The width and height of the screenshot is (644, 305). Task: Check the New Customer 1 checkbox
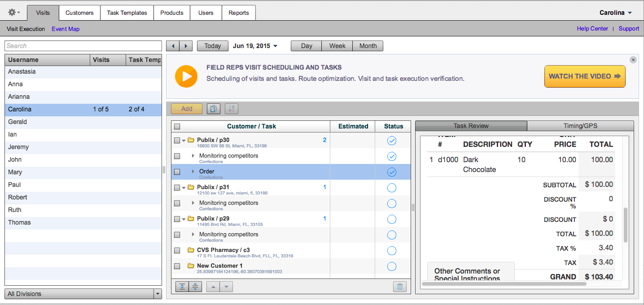click(177, 266)
